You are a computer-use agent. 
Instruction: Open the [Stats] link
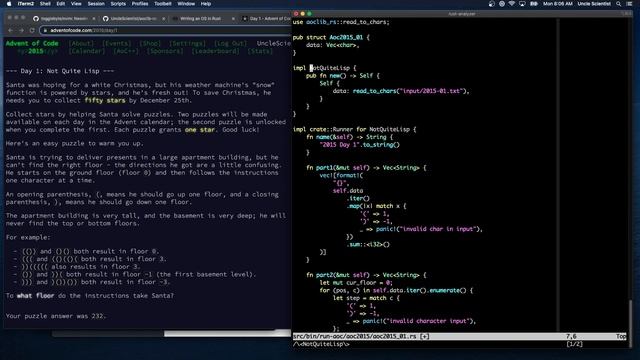(260, 51)
